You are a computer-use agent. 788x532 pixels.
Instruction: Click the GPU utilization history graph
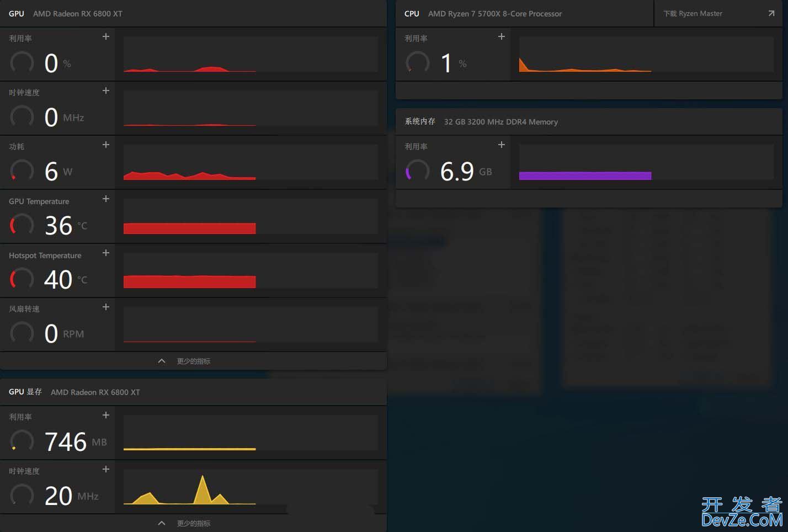tap(251, 55)
